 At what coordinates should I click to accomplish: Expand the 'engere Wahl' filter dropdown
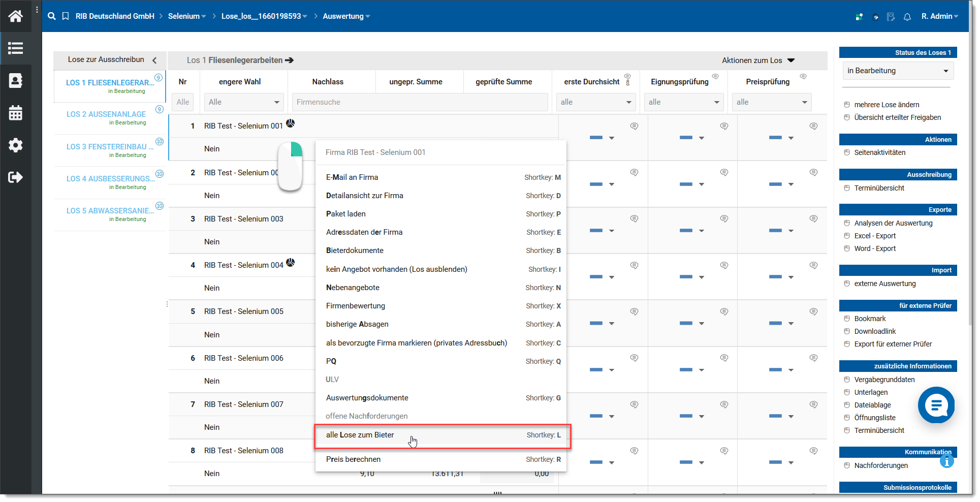244,102
